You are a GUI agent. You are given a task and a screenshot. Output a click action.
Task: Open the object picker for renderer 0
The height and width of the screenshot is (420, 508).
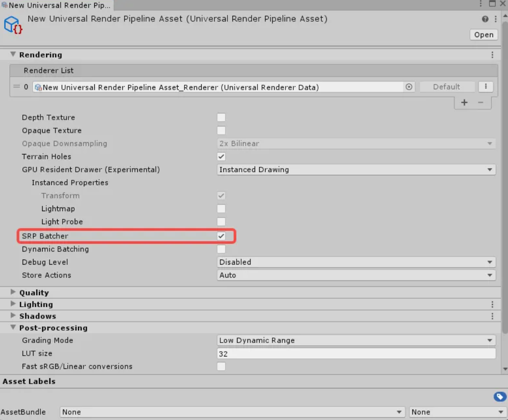[x=409, y=87]
